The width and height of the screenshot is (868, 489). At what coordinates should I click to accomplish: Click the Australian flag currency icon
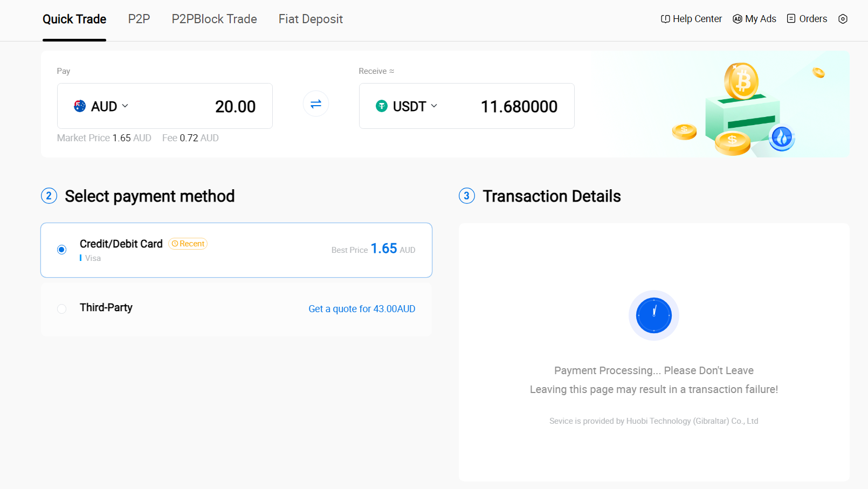click(x=80, y=106)
